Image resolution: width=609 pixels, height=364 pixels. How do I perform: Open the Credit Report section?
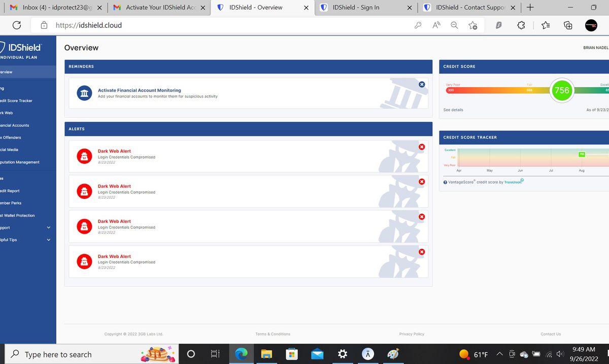9,191
